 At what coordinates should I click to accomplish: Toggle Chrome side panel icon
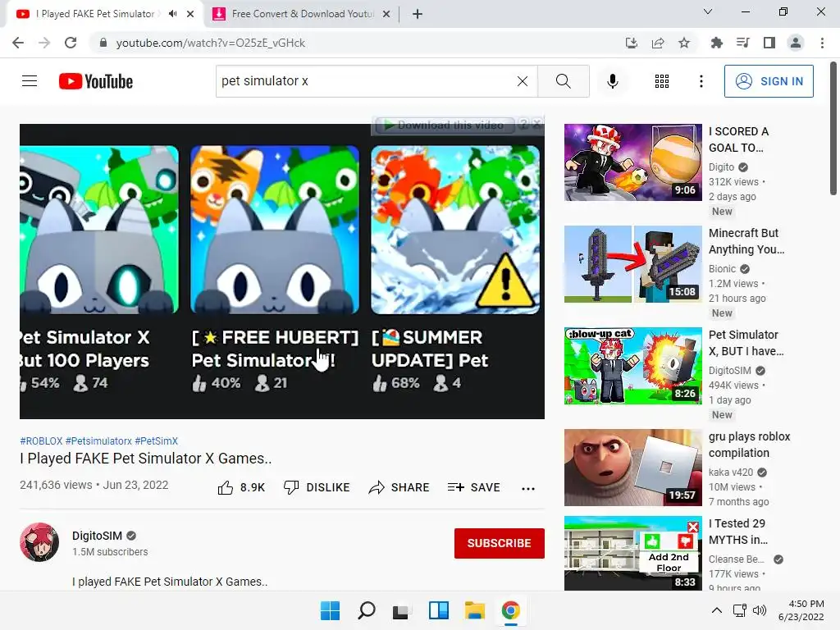coord(769,43)
